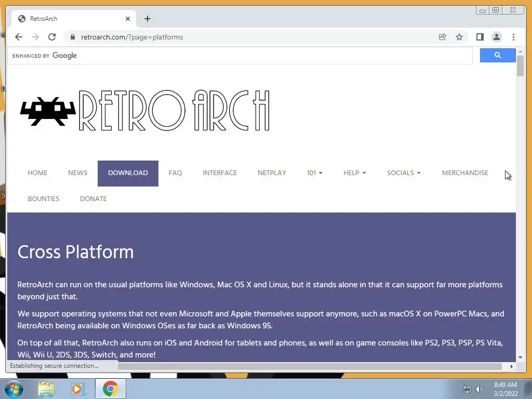Click the RetroArch tab title
The image size is (532, 399).
tap(44, 19)
